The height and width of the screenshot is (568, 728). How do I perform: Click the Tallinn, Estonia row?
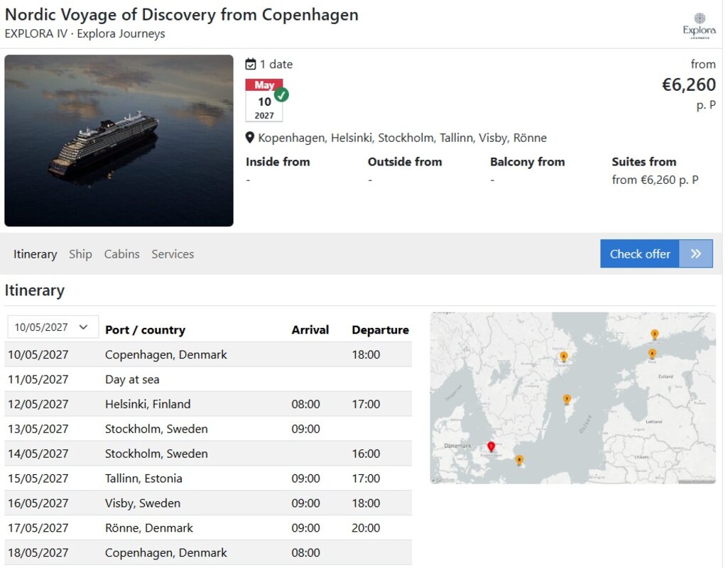(208, 478)
